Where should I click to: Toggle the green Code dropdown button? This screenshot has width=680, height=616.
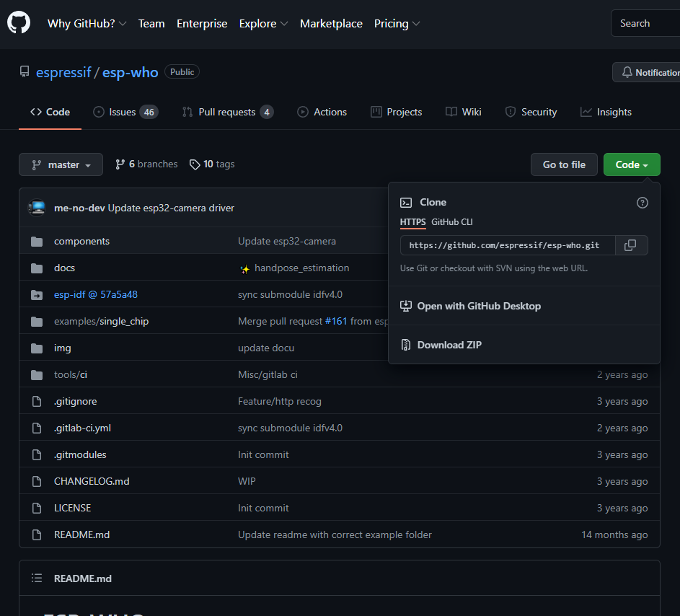(632, 164)
